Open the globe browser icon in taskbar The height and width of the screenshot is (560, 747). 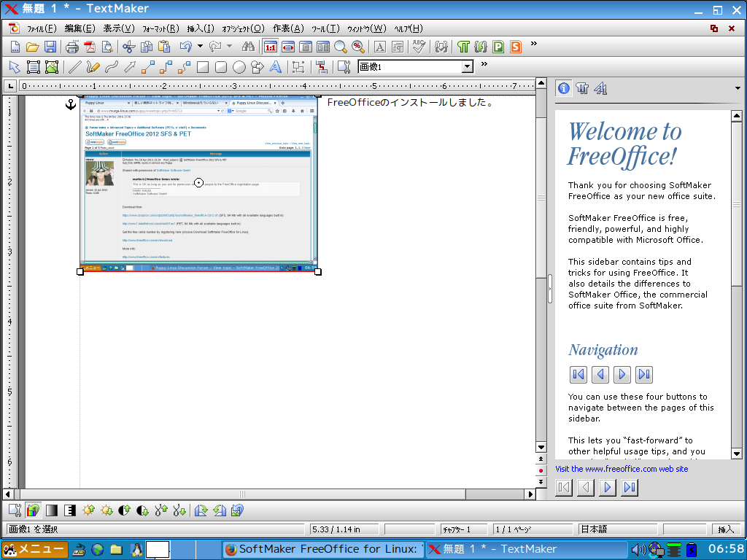click(x=98, y=550)
